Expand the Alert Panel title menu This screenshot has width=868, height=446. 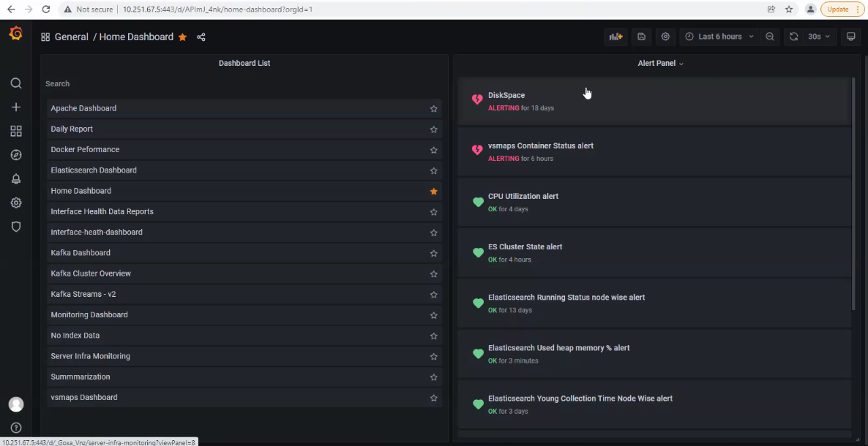click(660, 63)
